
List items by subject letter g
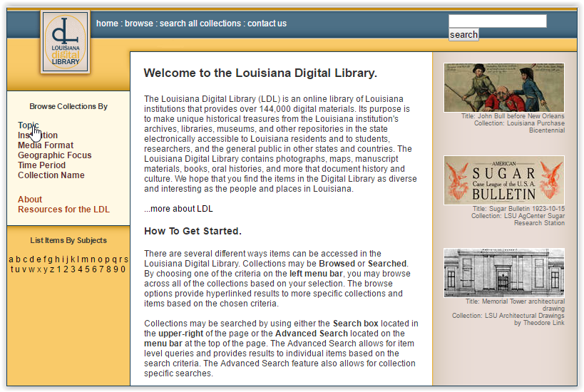(51, 259)
